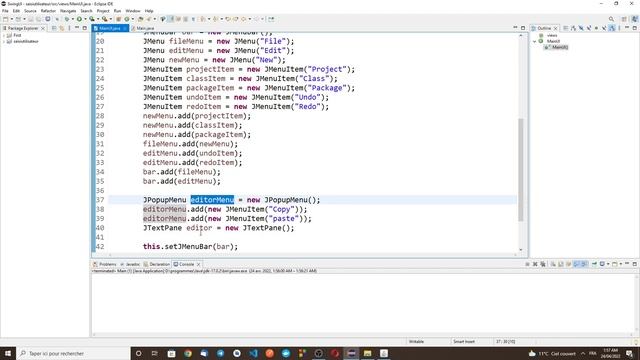Select the views package in Outline
Screen dimensions: 640x360
click(x=552, y=36)
